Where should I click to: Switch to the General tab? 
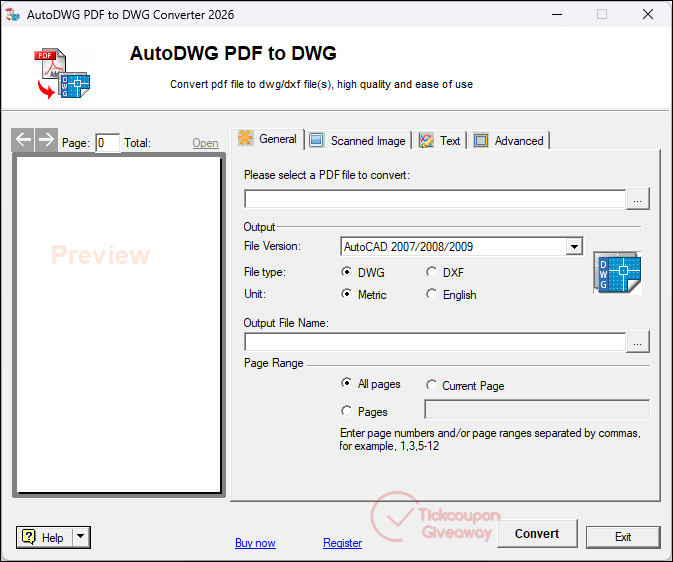(268, 139)
